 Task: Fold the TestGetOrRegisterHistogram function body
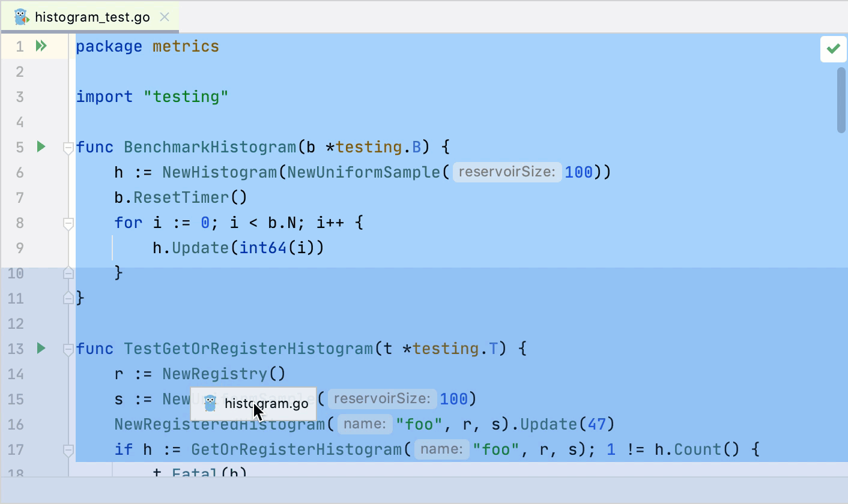pos(68,349)
